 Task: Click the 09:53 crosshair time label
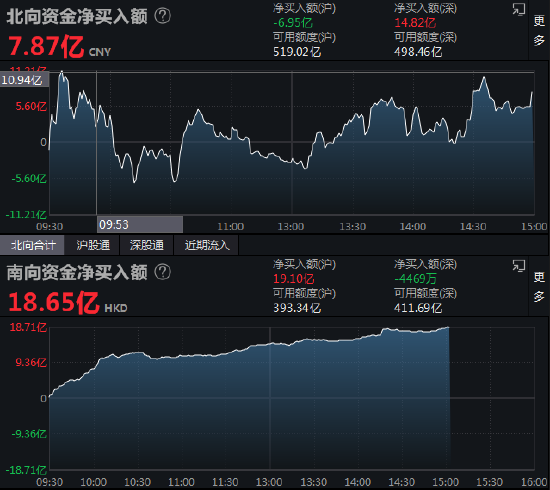140,224
